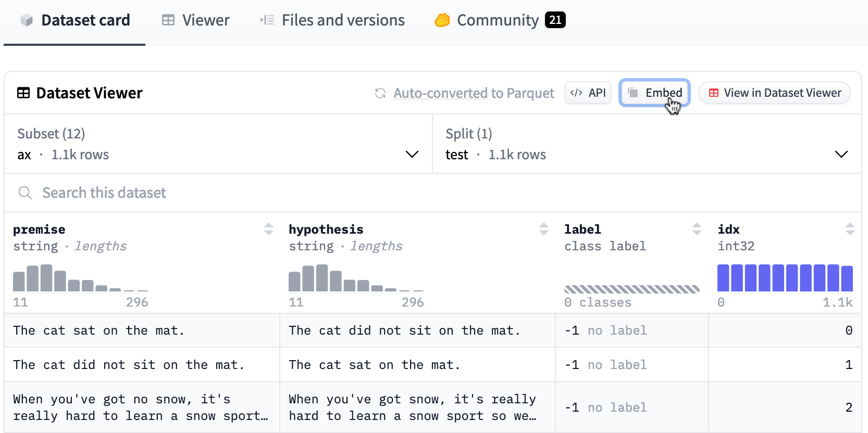Viewport: 868px width, 433px height.
Task: Click the idx histogram blue bars
Action: [785, 278]
